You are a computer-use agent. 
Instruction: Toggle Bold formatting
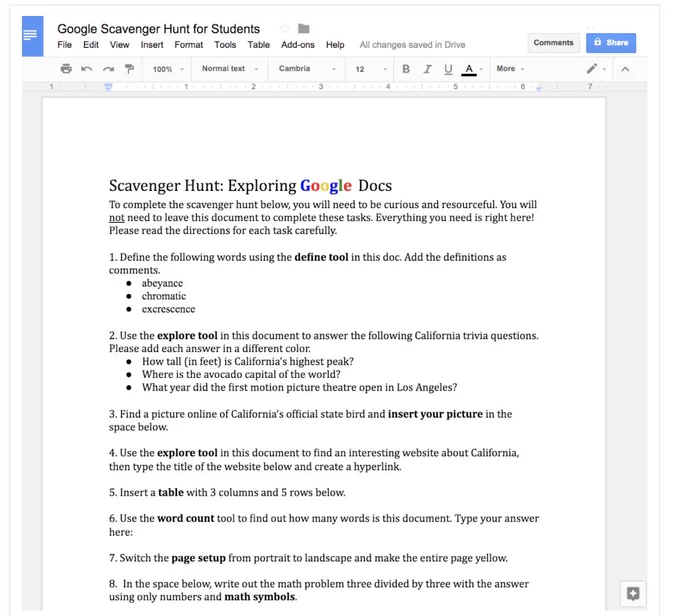pyautogui.click(x=406, y=69)
